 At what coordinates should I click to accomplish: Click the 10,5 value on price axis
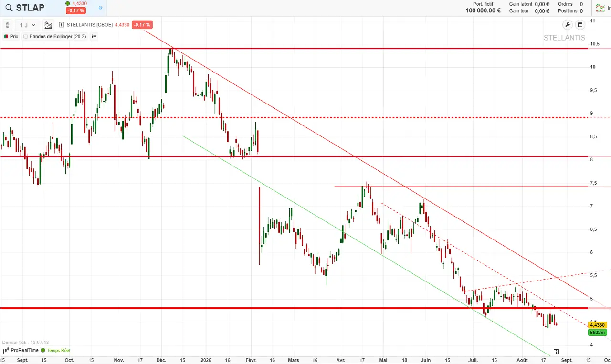click(x=595, y=44)
